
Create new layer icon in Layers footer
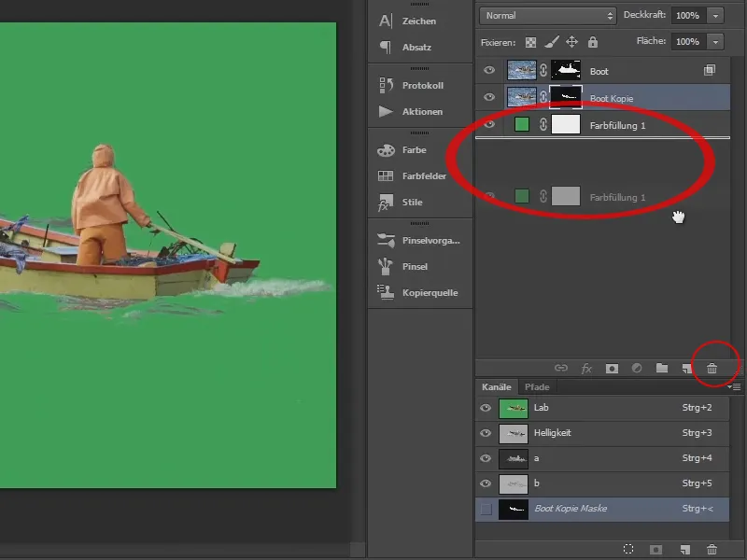tap(686, 368)
